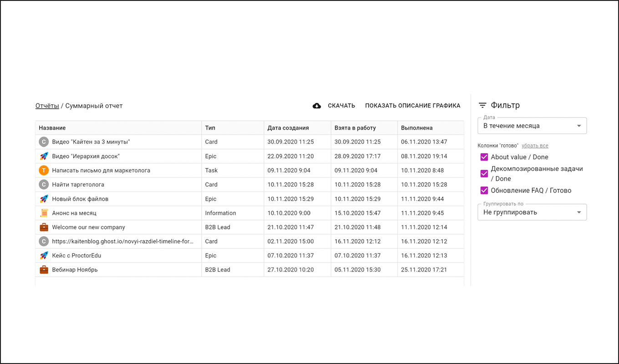Uncheck Декомпозированные задачи / Done checkbox

click(x=484, y=173)
